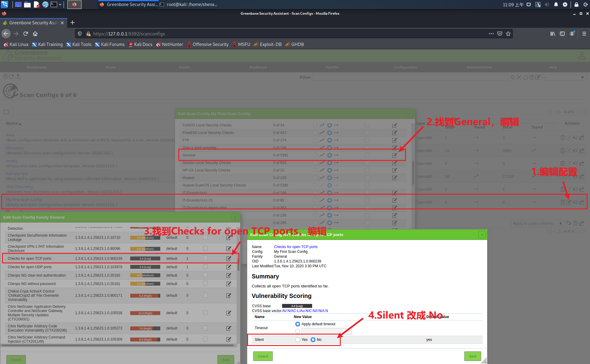
Task: Click the custom timeout input field
Action: pos(326,331)
